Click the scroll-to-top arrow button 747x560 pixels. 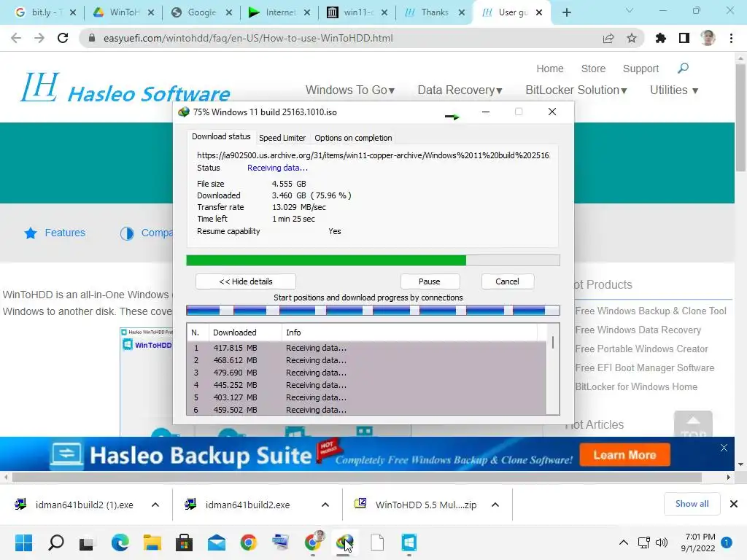(x=693, y=424)
